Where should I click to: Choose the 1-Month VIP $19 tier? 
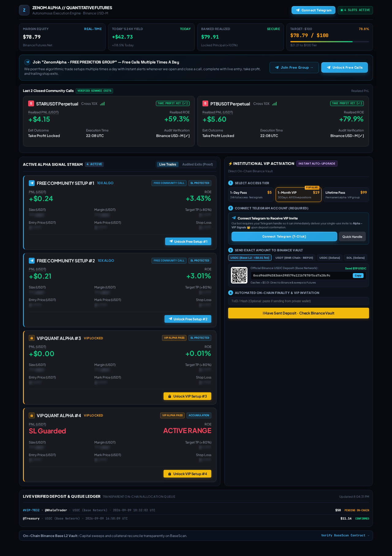[x=299, y=195]
